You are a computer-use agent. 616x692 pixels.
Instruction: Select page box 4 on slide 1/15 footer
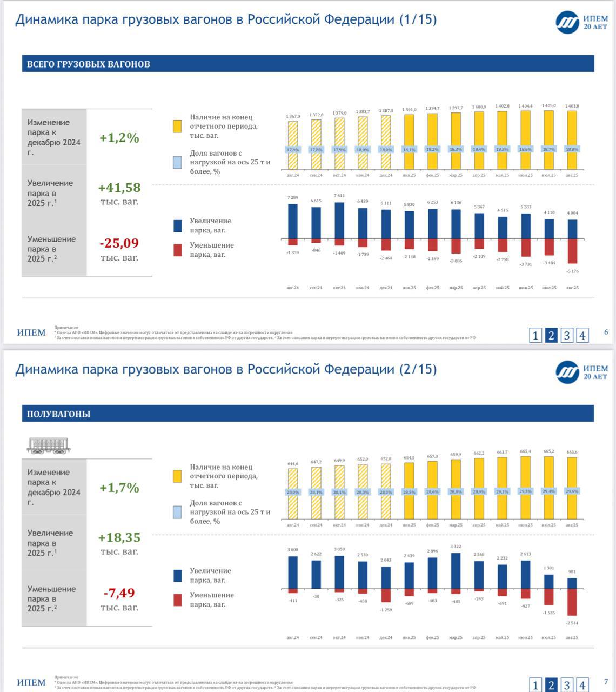(582, 335)
